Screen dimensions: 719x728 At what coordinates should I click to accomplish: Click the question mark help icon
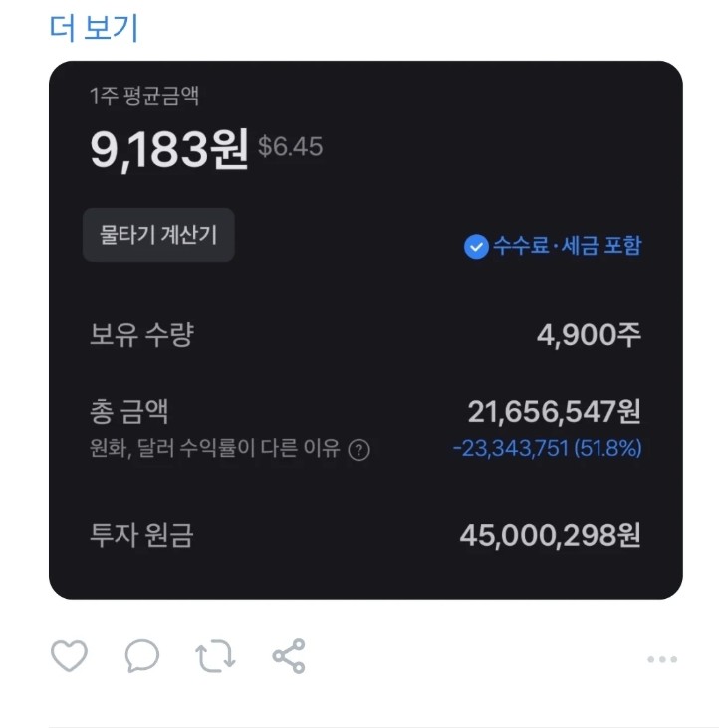(359, 450)
